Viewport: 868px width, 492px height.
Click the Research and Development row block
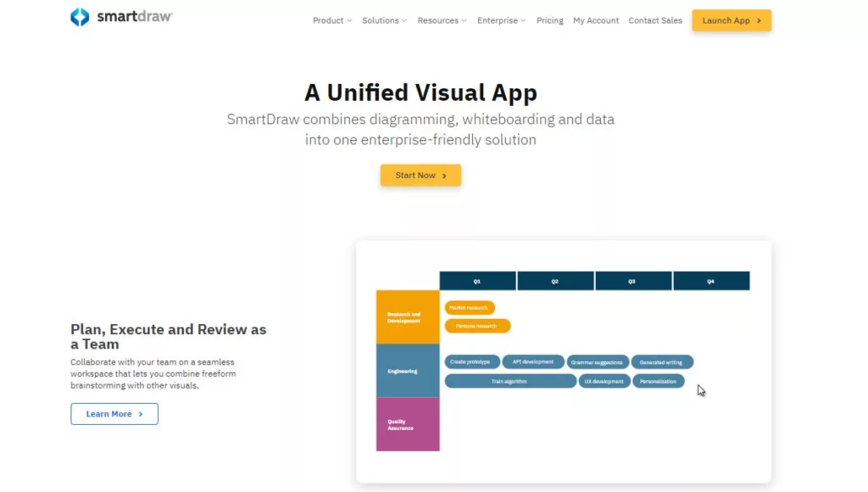[x=408, y=317]
